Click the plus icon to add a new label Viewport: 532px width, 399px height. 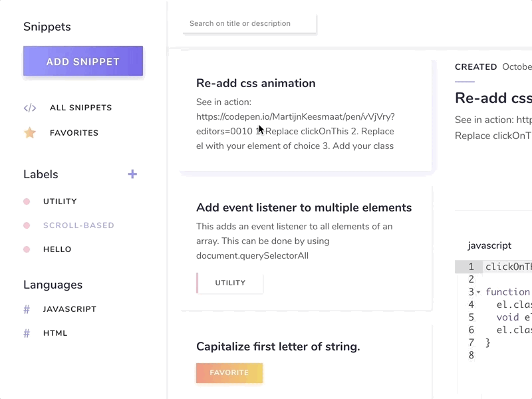(x=132, y=174)
